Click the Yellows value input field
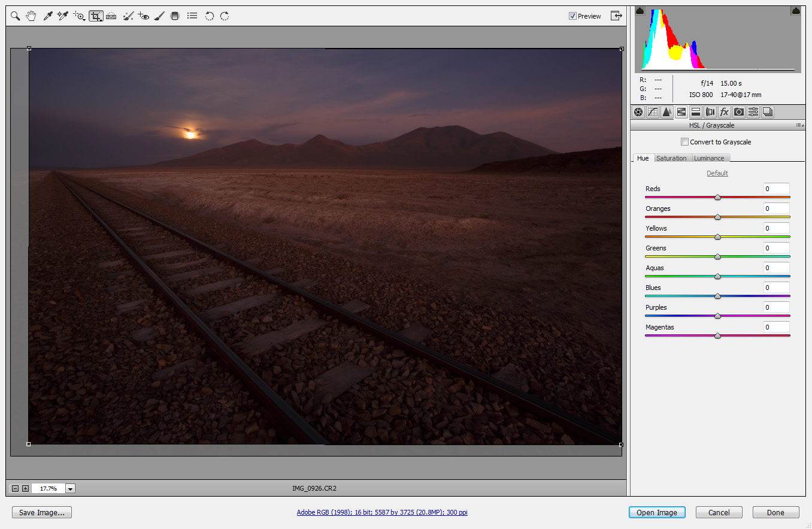The width and height of the screenshot is (812, 529). (776, 228)
